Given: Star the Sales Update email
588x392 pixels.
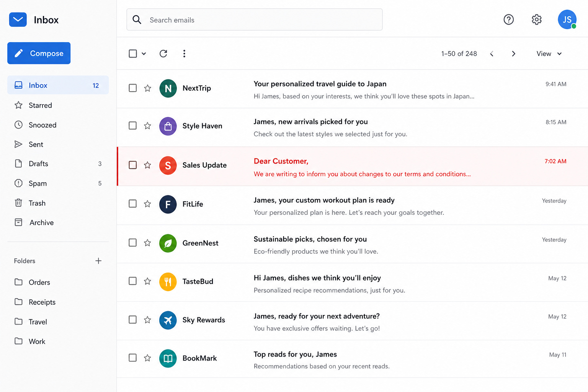Looking at the screenshot, I should coord(147,165).
